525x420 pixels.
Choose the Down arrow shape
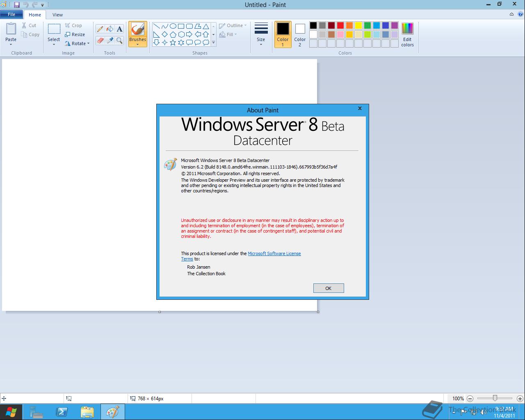point(157,42)
